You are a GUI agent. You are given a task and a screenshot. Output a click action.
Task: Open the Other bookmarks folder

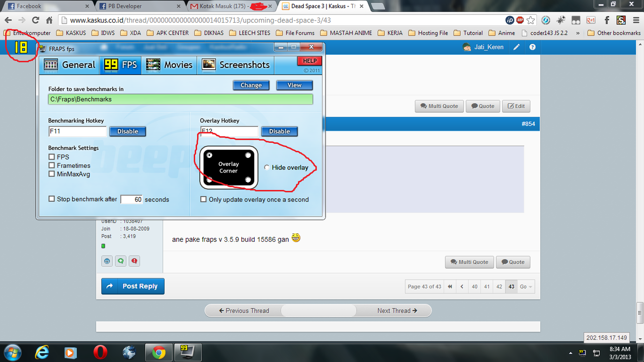[614, 33]
